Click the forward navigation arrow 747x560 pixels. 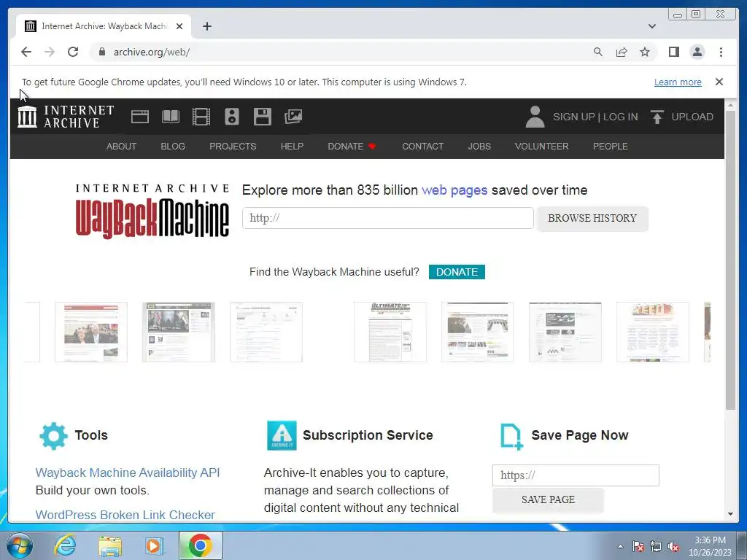click(x=50, y=52)
